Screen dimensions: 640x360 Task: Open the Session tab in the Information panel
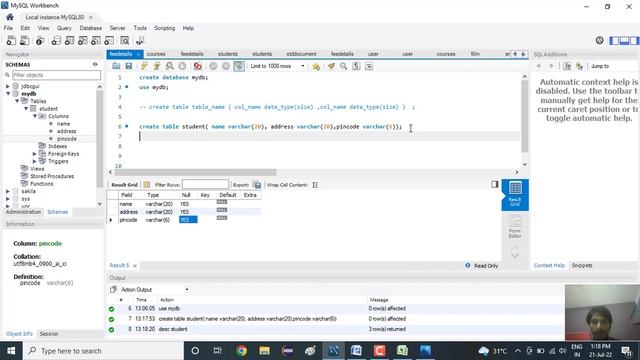(49, 334)
